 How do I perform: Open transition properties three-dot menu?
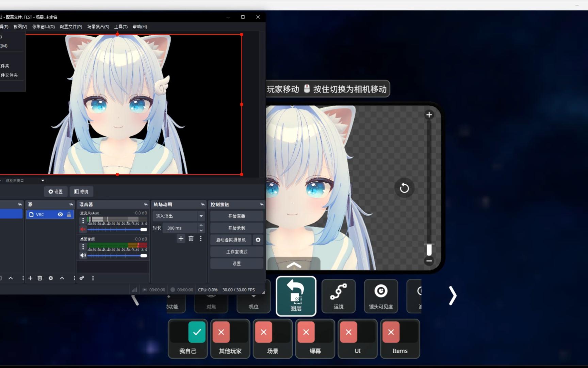click(201, 239)
